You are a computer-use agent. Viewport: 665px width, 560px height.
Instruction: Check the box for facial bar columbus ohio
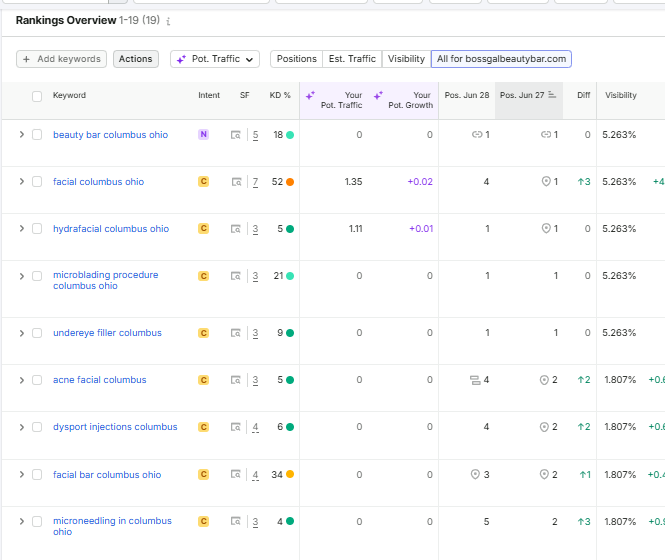pos(37,474)
